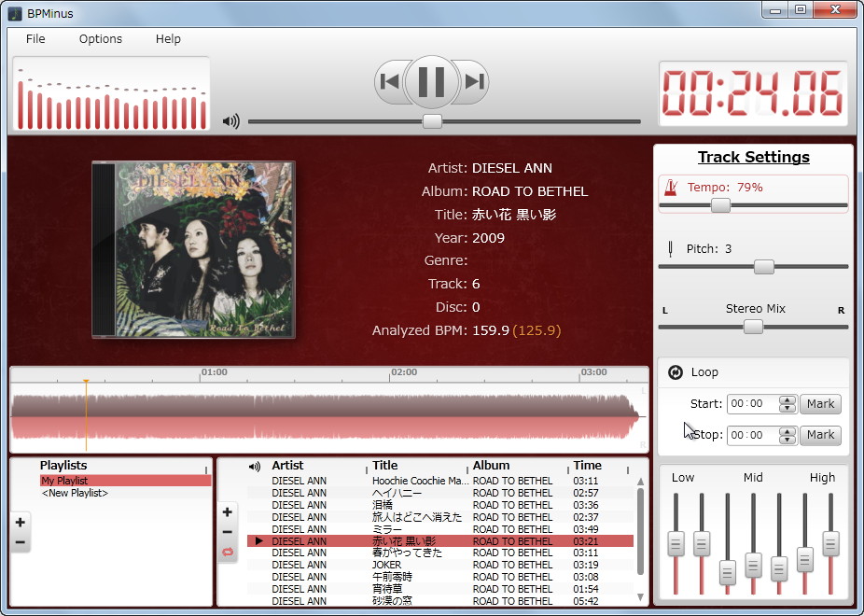Image resolution: width=864 pixels, height=616 pixels.
Task: Skip to the next track
Action: tap(473, 81)
